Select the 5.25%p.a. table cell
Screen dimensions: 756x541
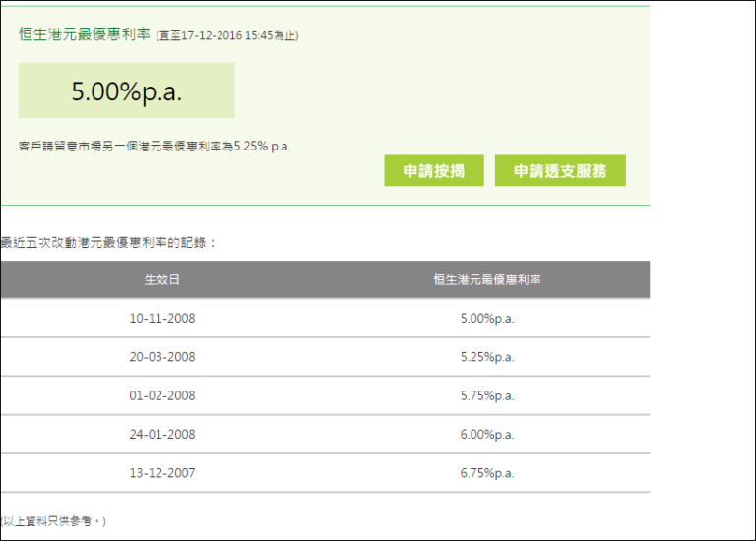487,357
